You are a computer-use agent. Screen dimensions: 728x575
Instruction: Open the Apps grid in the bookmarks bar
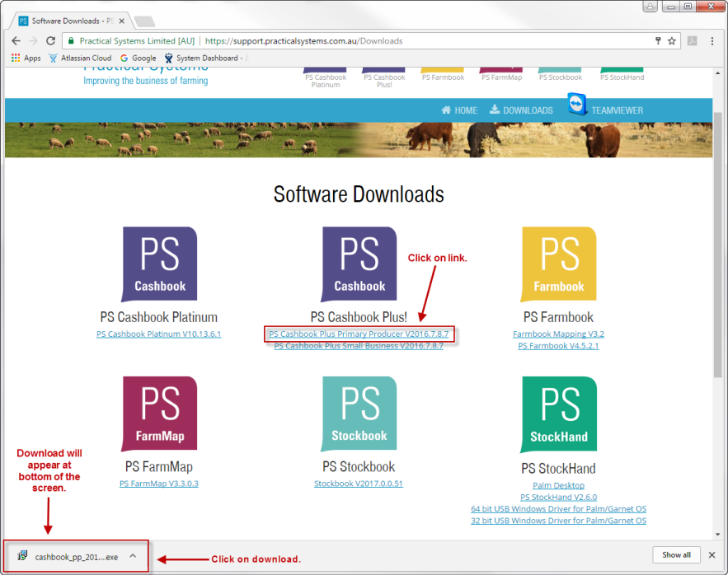(x=26, y=58)
